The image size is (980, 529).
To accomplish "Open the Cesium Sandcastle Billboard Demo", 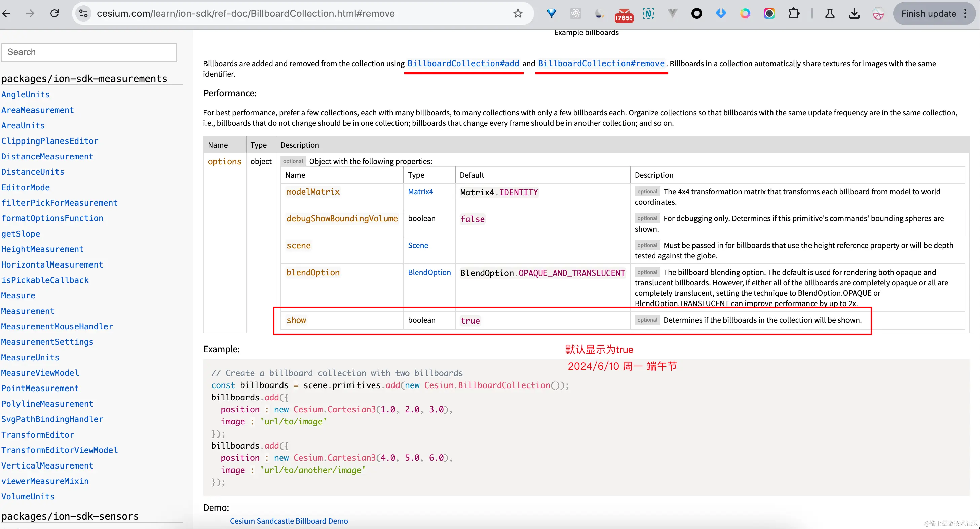I will coord(289,521).
